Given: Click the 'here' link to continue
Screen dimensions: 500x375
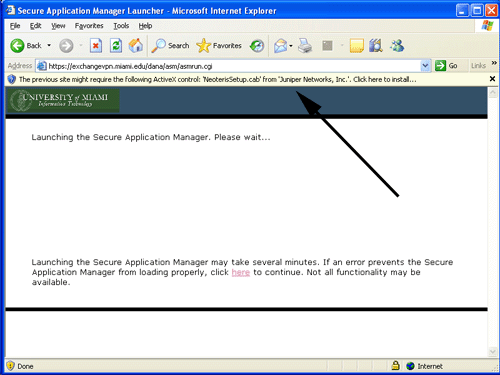Looking at the screenshot, I should pos(241,272).
